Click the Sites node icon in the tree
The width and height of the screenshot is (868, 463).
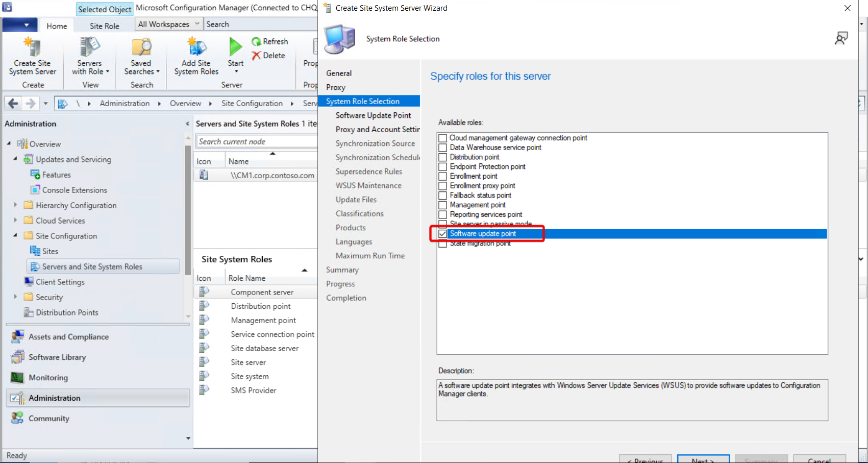(x=35, y=251)
